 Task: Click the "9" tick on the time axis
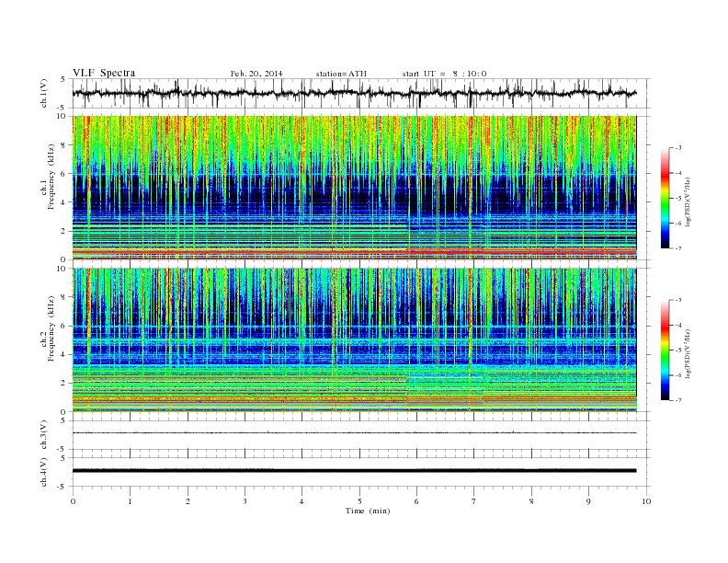click(588, 501)
